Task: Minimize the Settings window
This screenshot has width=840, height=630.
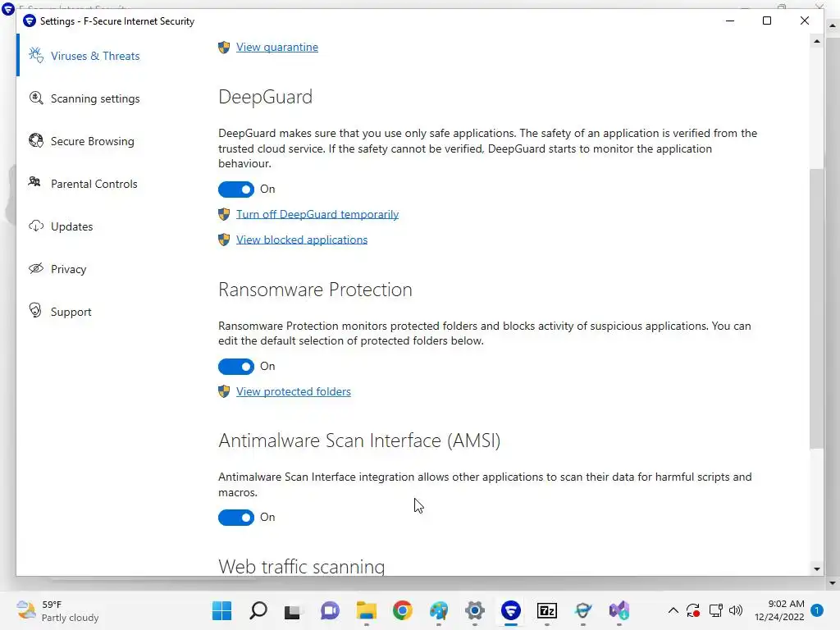Action: [x=729, y=21]
